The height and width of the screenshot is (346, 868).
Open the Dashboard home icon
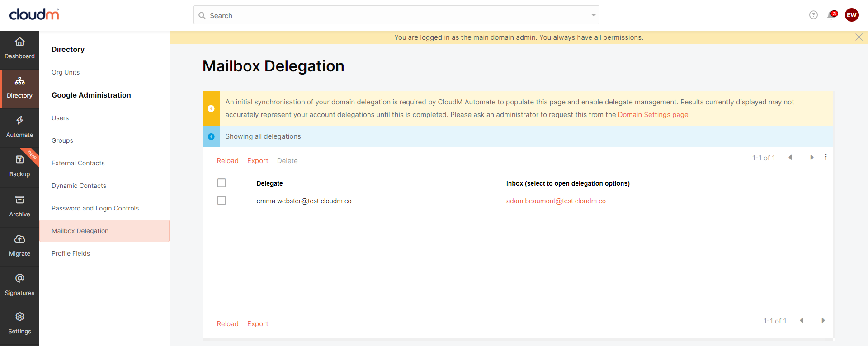click(x=19, y=42)
